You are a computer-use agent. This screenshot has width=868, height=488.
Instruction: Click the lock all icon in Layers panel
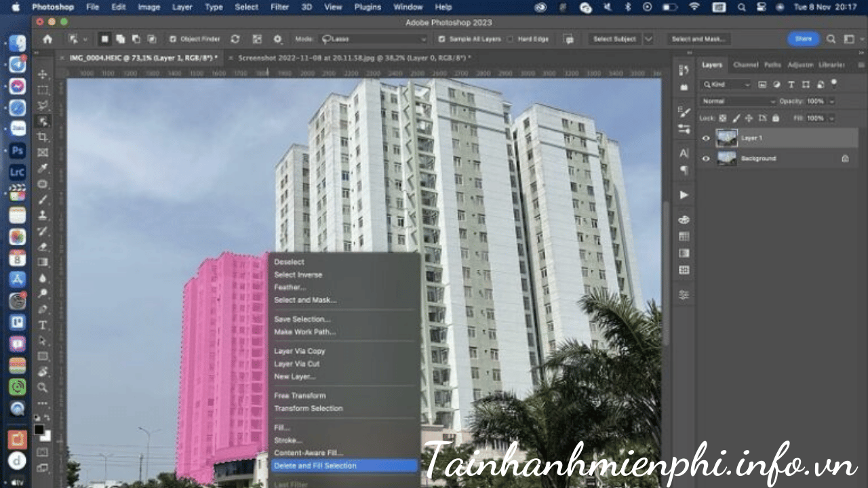[775, 118]
